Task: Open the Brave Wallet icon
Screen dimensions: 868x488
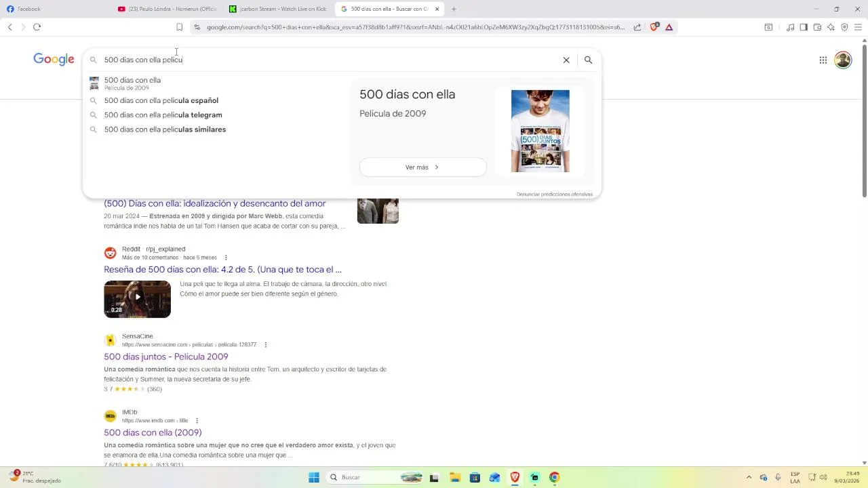Action: tap(817, 27)
